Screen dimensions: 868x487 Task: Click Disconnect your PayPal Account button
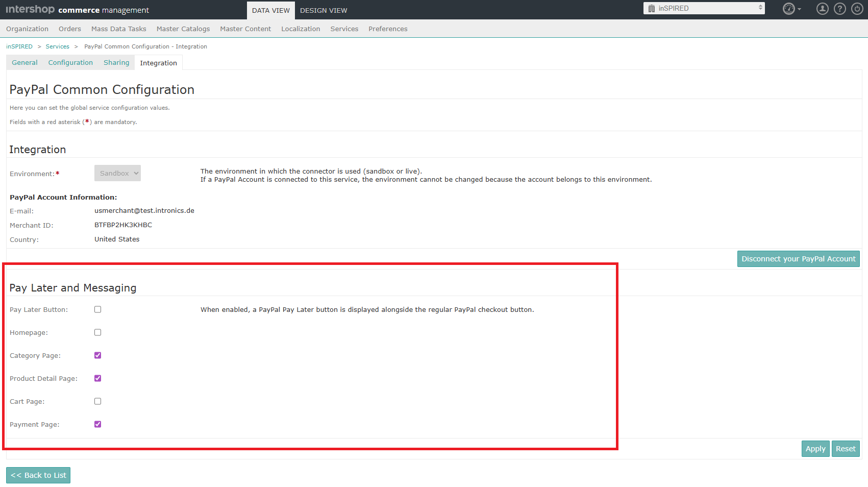tap(799, 259)
